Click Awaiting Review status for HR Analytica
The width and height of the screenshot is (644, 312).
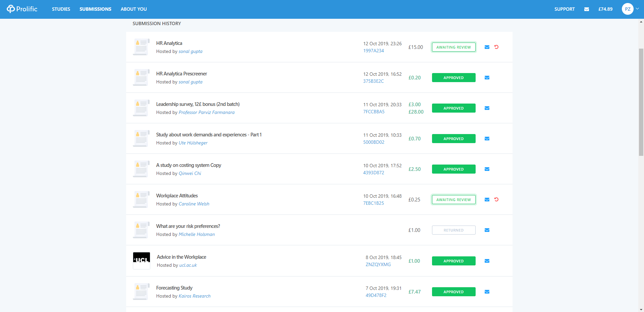pos(453,47)
